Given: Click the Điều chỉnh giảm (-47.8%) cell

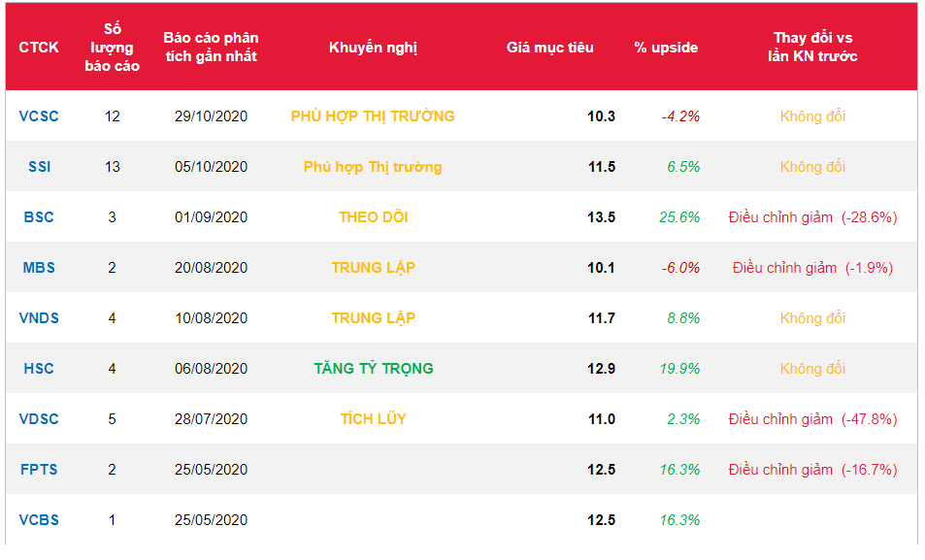Looking at the screenshot, I should [x=812, y=419].
